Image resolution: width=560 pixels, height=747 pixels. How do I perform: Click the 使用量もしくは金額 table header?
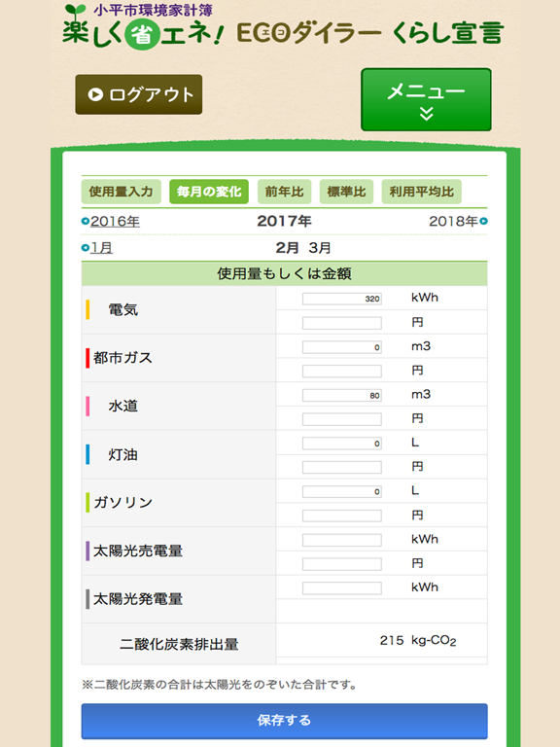284,273
